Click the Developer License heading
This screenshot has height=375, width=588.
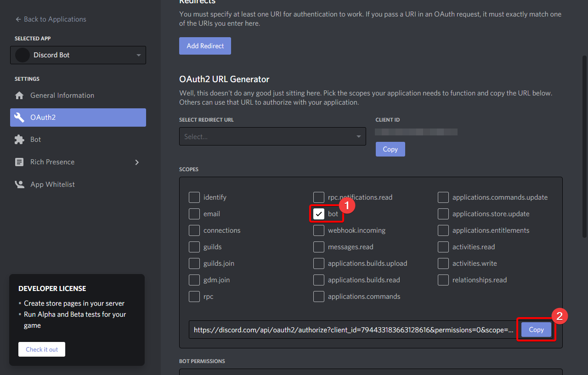point(52,289)
